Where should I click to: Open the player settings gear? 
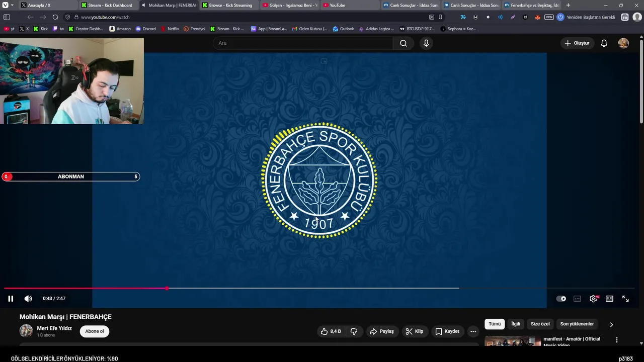click(x=593, y=299)
